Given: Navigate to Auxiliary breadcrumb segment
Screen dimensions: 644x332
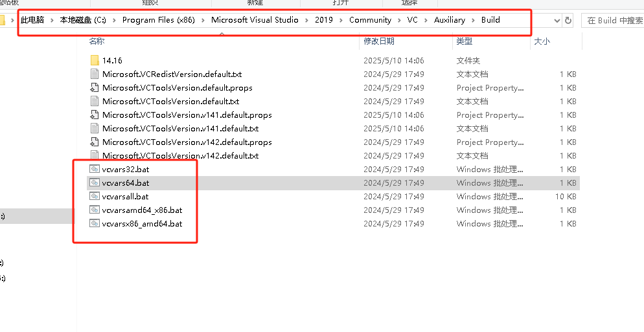Looking at the screenshot, I should (450, 20).
